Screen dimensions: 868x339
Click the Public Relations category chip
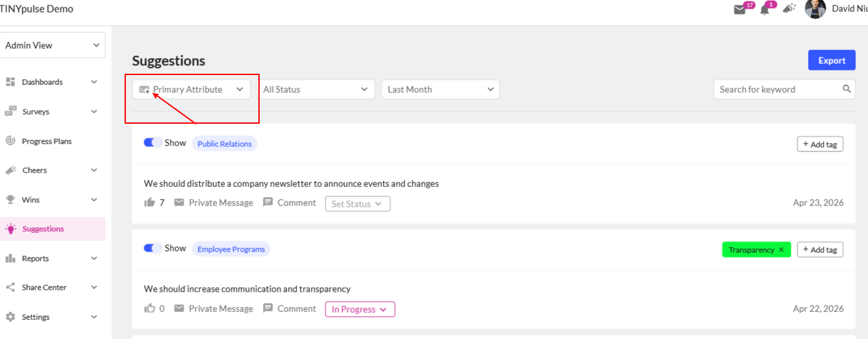pos(225,143)
